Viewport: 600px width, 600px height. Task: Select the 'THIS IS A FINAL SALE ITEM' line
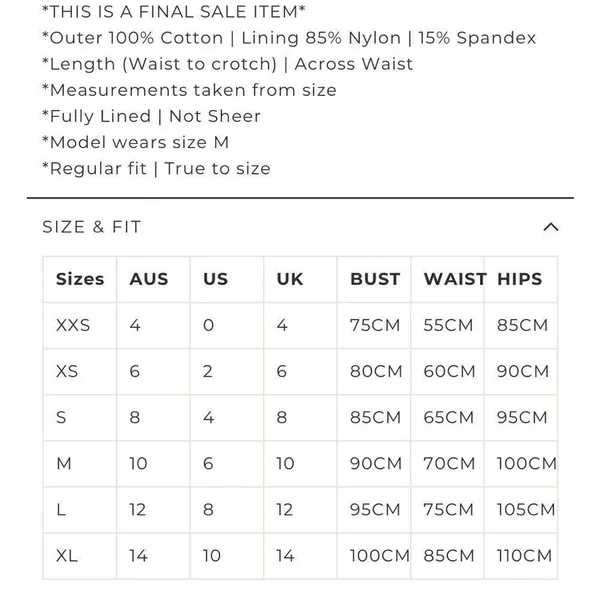pyautogui.click(x=174, y=12)
